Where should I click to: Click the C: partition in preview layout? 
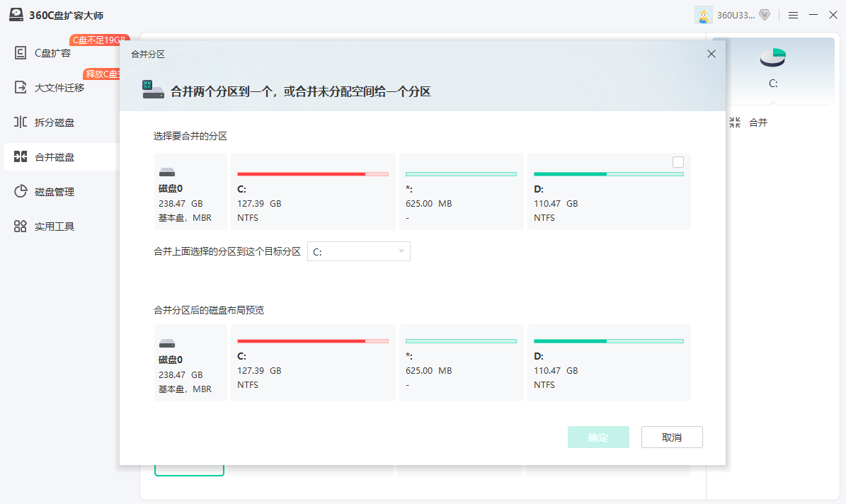[313, 362]
